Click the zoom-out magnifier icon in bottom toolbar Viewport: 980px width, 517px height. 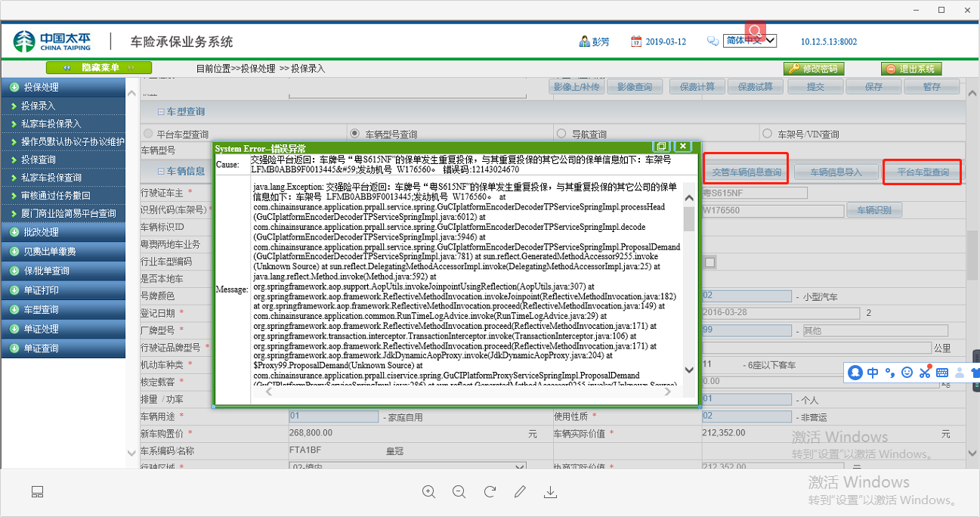click(459, 491)
